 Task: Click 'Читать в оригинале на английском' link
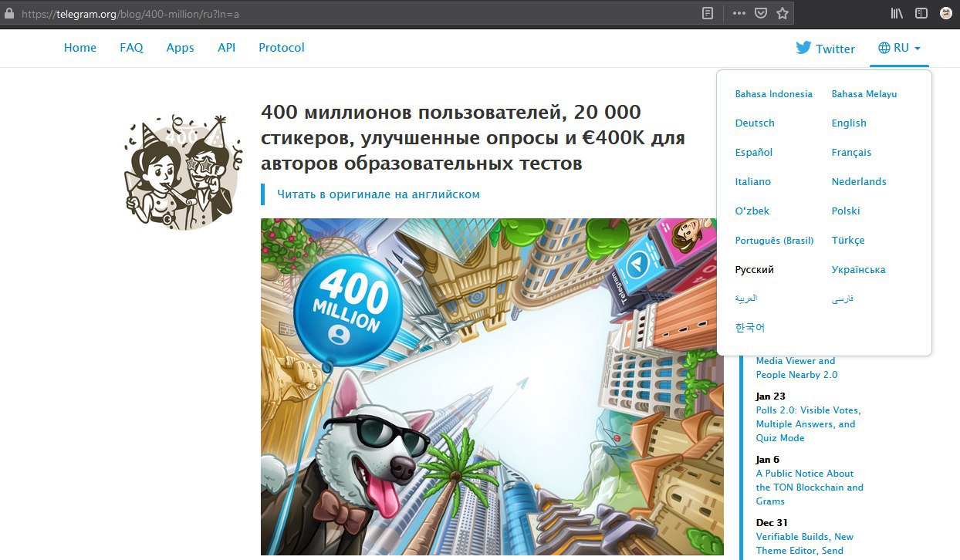[378, 194]
